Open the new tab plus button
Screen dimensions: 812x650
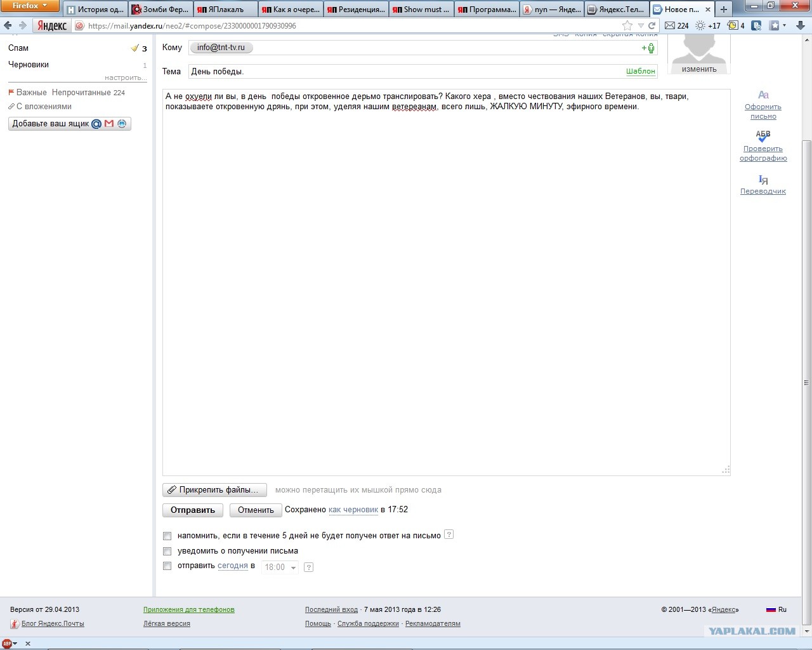coord(723,10)
